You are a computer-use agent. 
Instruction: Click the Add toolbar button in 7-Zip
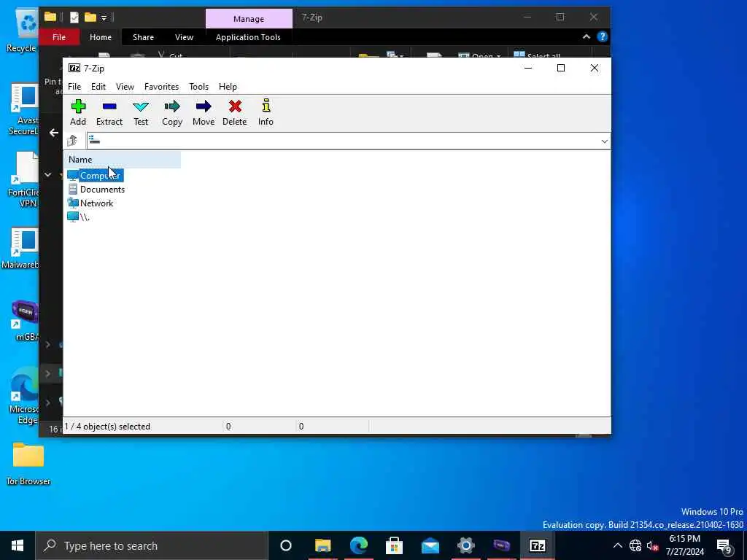coord(78,113)
